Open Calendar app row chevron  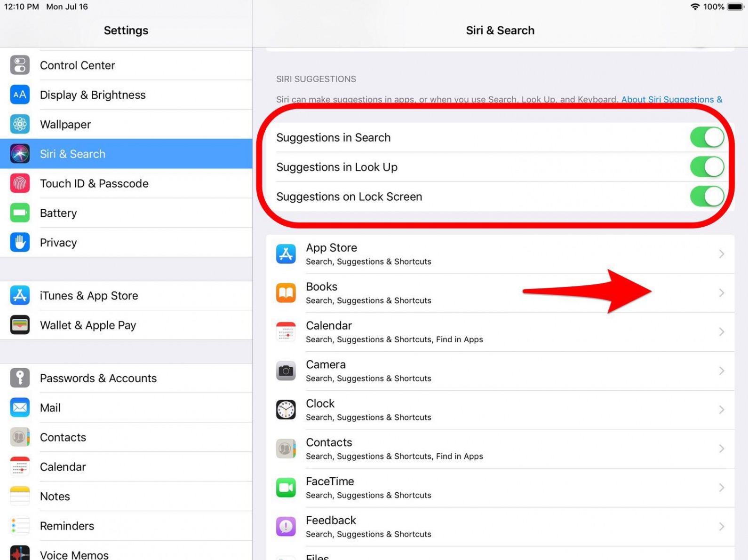click(x=722, y=332)
